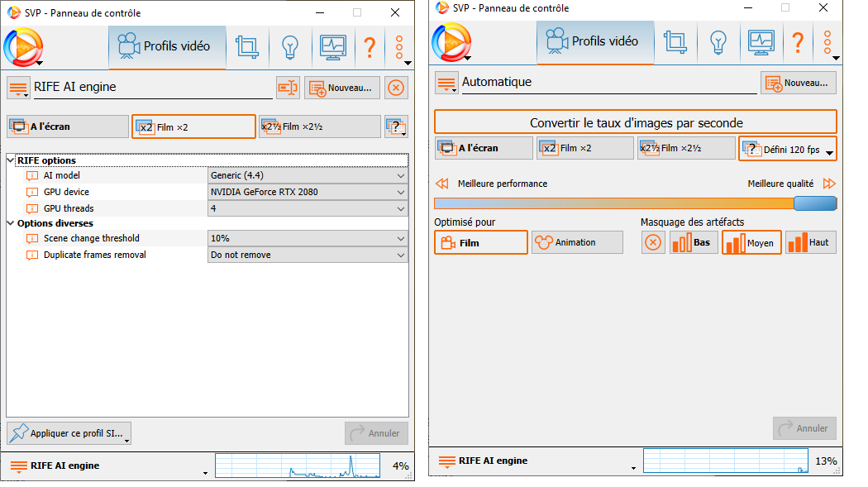Click the performance-quality slider track
This screenshot has height=487, width=868.
612,203
